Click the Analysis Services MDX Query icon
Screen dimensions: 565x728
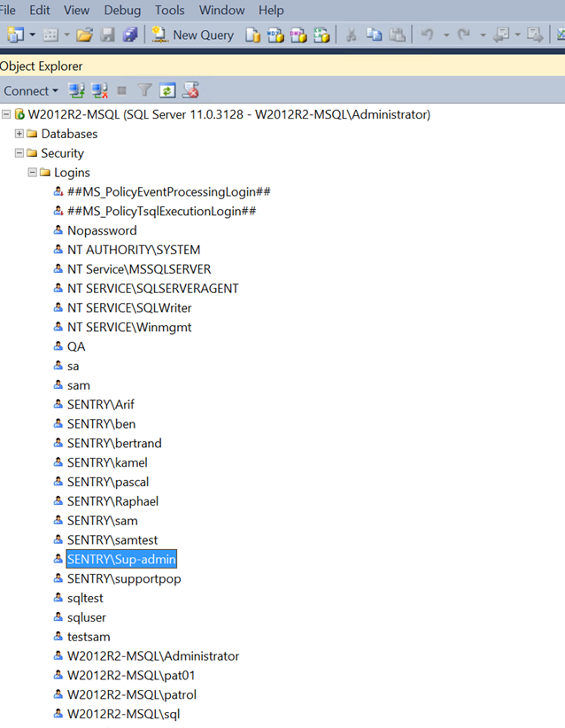pyautogui.click(x=275, y=35)
